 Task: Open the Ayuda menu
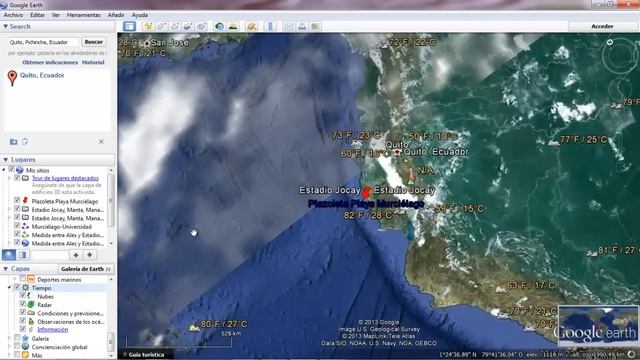coord(140,15)
